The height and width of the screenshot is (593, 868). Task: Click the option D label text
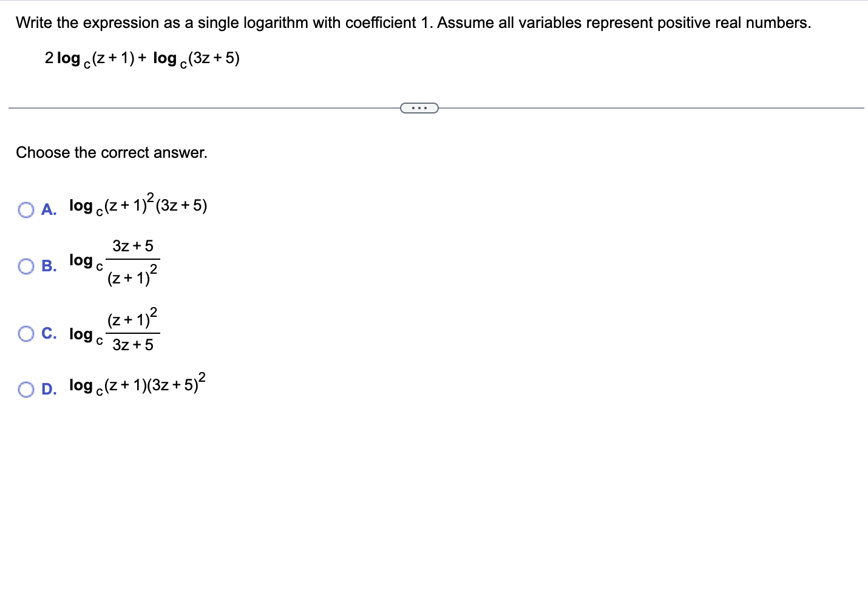point(48,389)
